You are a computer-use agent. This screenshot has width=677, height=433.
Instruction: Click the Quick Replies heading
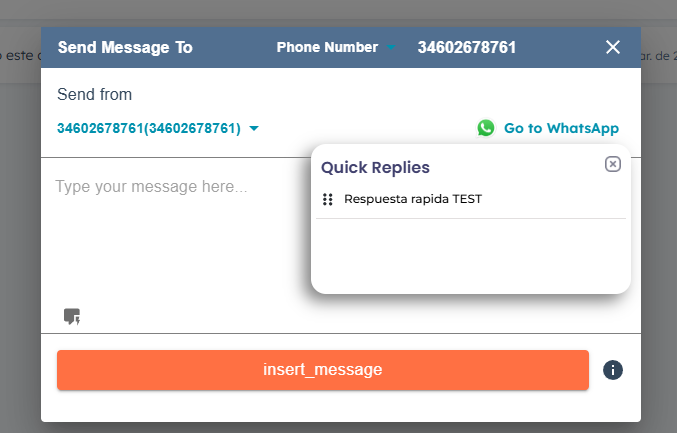[376, 167]
